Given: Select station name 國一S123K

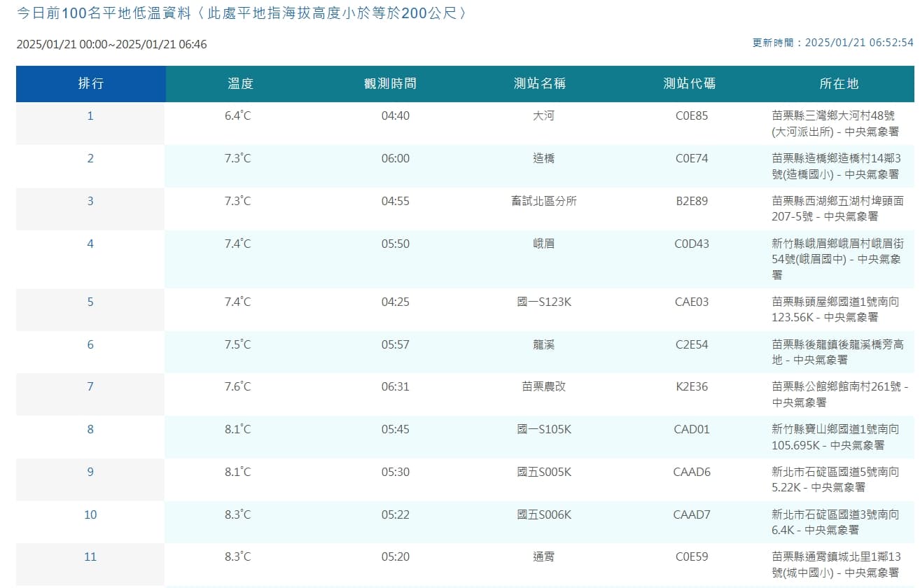Looking at the screenshot, I should click(544, 302).
